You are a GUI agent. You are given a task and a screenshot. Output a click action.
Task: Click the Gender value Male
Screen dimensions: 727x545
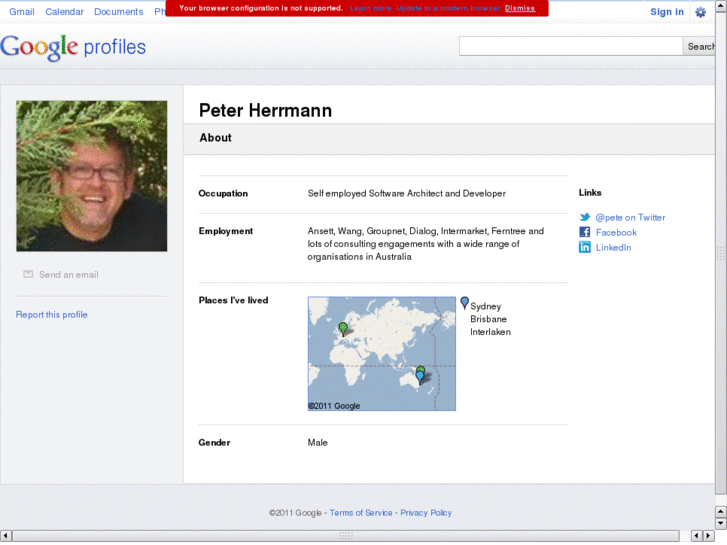(x=318, y=442)
